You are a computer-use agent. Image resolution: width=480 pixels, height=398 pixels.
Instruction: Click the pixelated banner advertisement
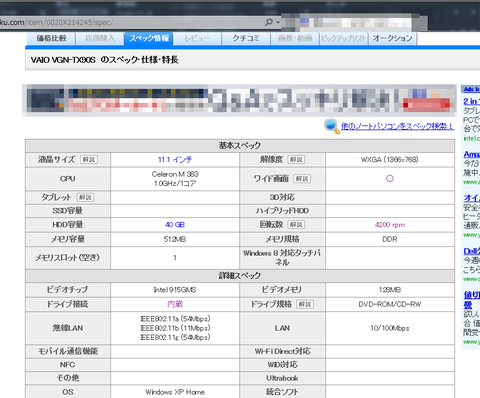239,100
